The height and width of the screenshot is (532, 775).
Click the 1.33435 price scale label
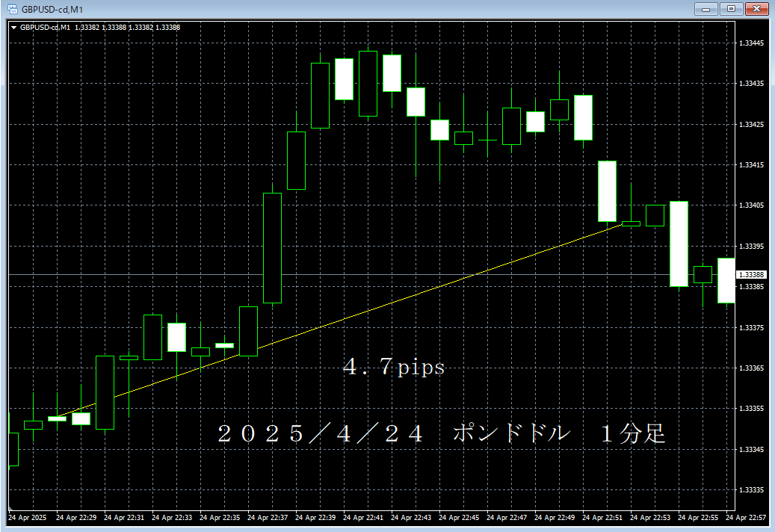751,84
